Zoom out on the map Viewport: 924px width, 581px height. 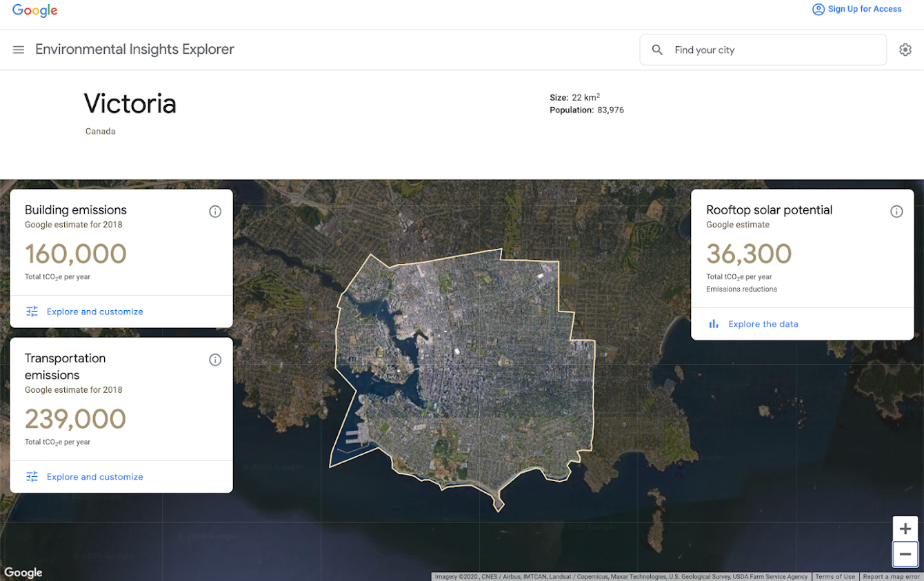pyautogui.click(x=905, y=554)
